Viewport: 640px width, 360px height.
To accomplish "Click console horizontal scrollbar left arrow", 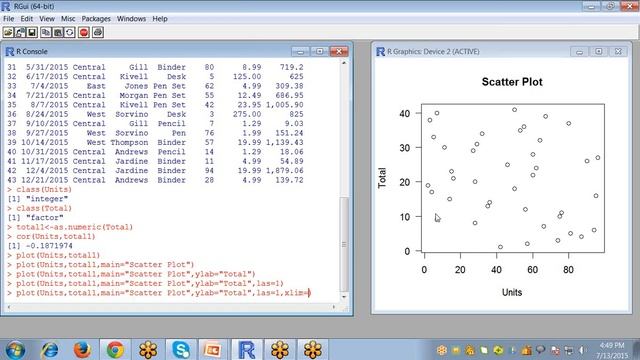I will (9, 307).
